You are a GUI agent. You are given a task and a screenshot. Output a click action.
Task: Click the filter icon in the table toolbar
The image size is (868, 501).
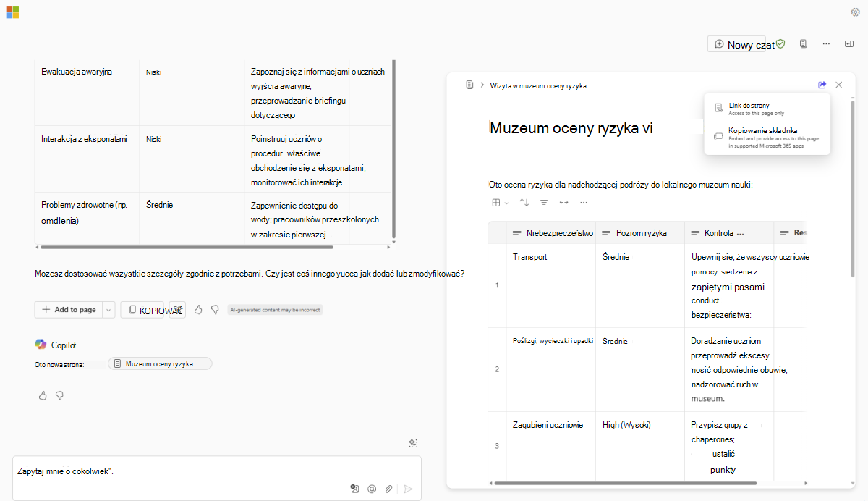(x=544, y=203)
